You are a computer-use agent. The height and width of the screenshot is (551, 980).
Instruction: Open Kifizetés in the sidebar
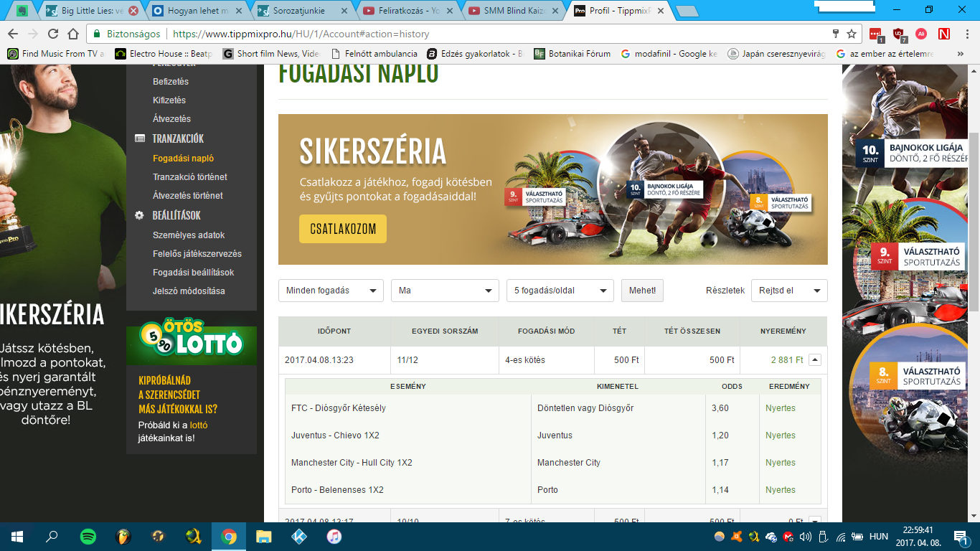tap(169, 100)
